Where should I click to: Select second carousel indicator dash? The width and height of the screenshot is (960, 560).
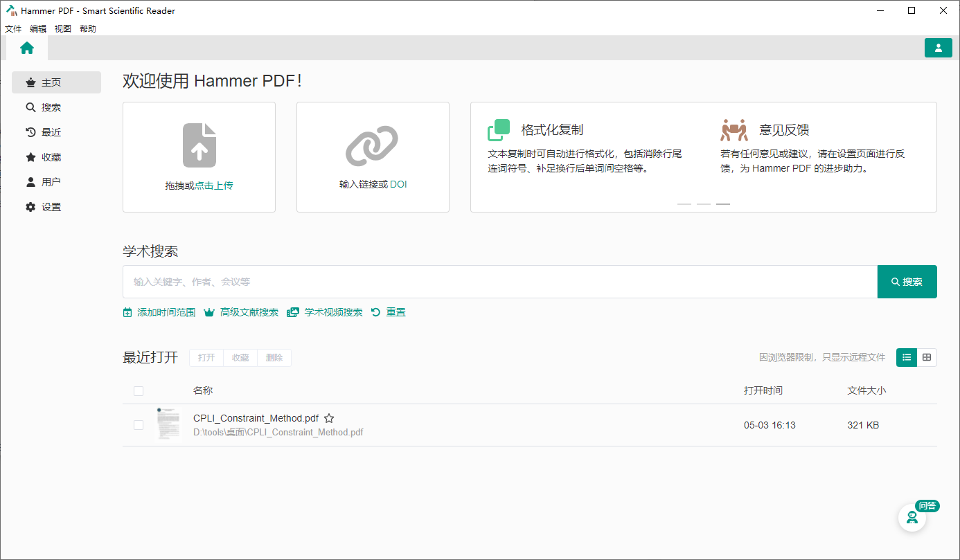(704, 204)
